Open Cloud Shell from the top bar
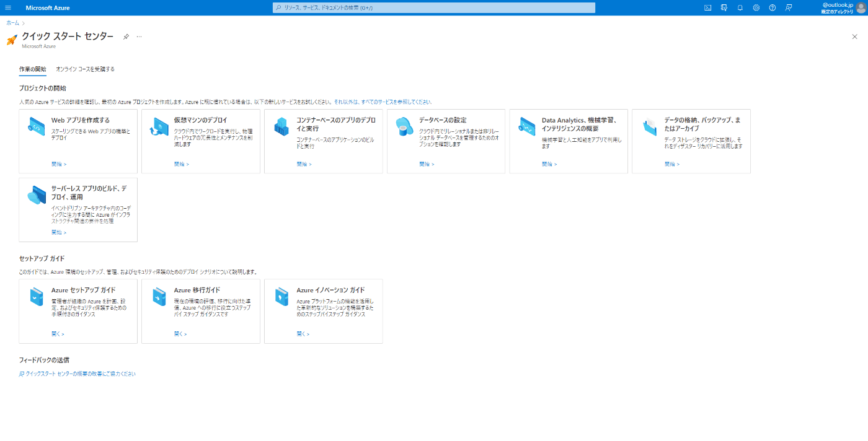 pos(708,7)
